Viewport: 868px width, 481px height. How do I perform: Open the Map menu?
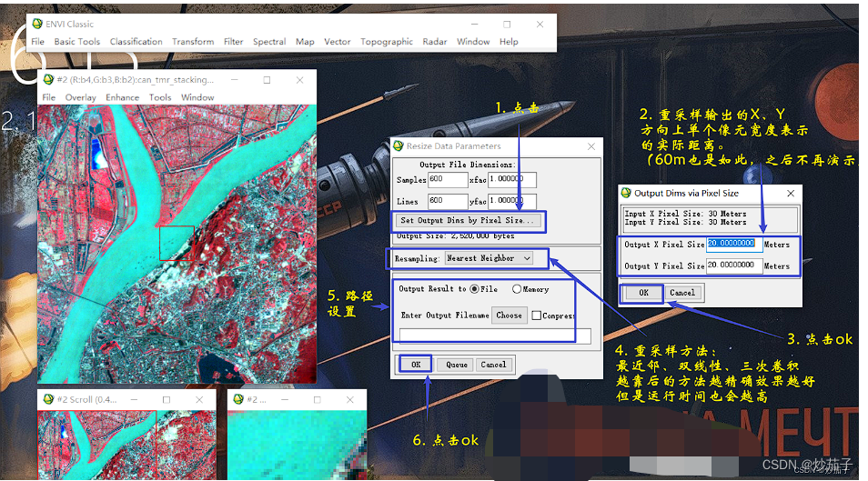tap(305, 42)
